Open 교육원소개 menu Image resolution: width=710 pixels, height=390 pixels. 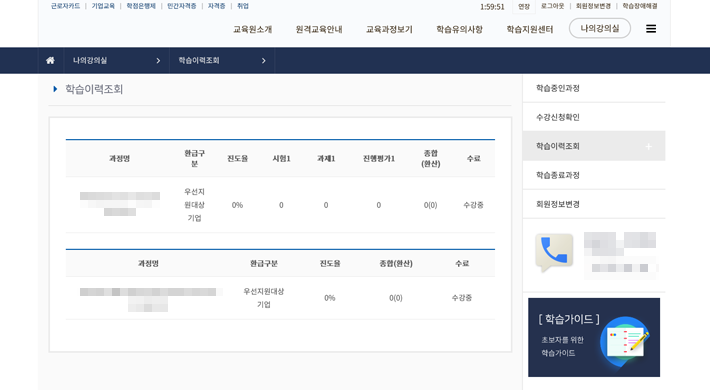[252, 29]
